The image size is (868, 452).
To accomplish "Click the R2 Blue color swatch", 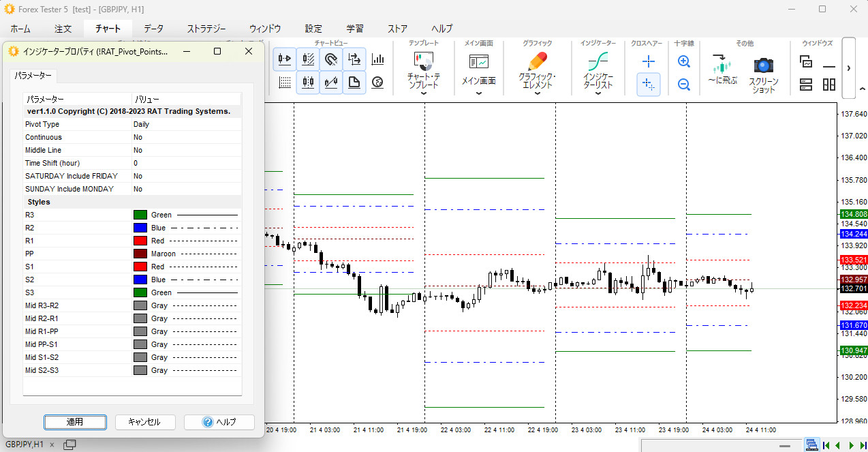I will coord(140,228).
